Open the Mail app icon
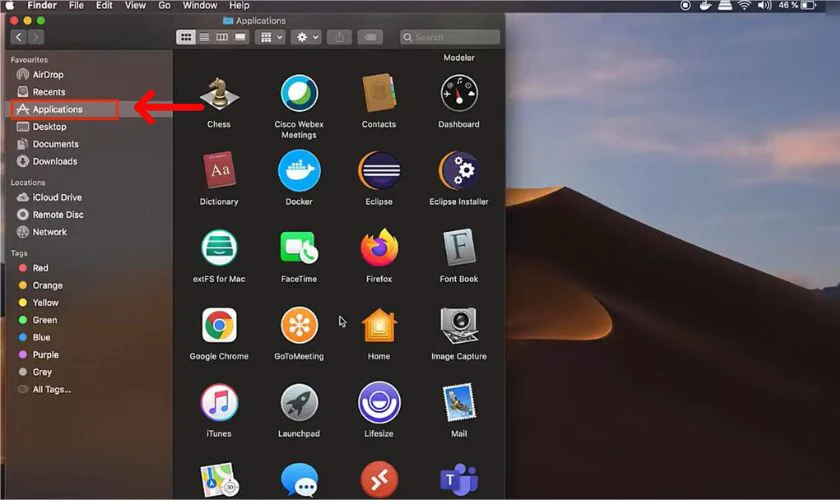840x500 pixels. 459,402
